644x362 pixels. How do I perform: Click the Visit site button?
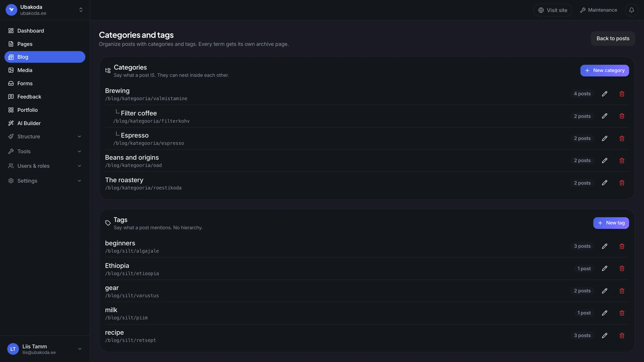click(553, 10)
